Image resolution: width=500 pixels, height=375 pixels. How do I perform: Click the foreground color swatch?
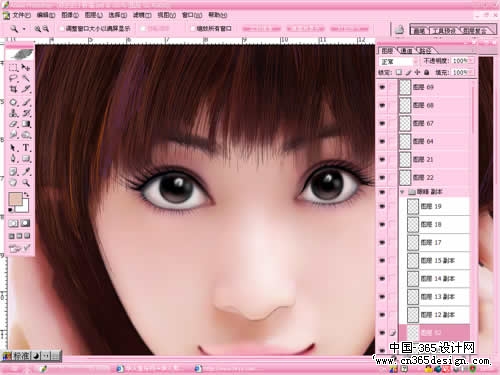[x=15, y=199]
